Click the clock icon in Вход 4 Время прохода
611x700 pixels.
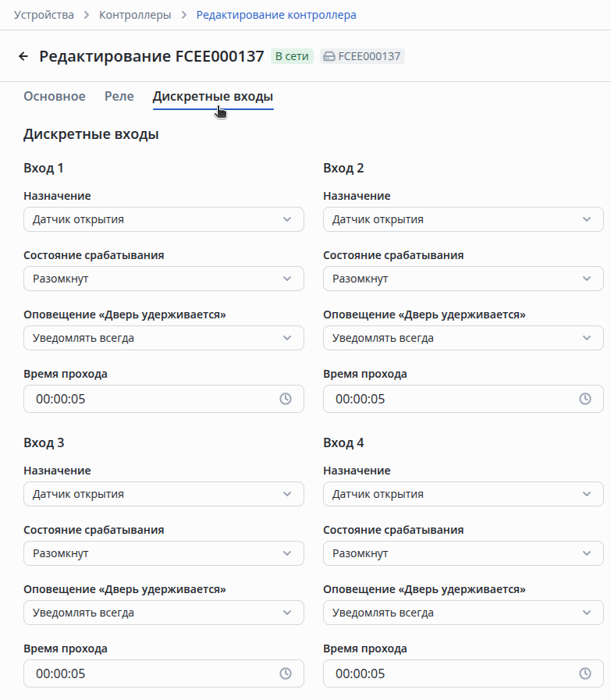(585, 673)
